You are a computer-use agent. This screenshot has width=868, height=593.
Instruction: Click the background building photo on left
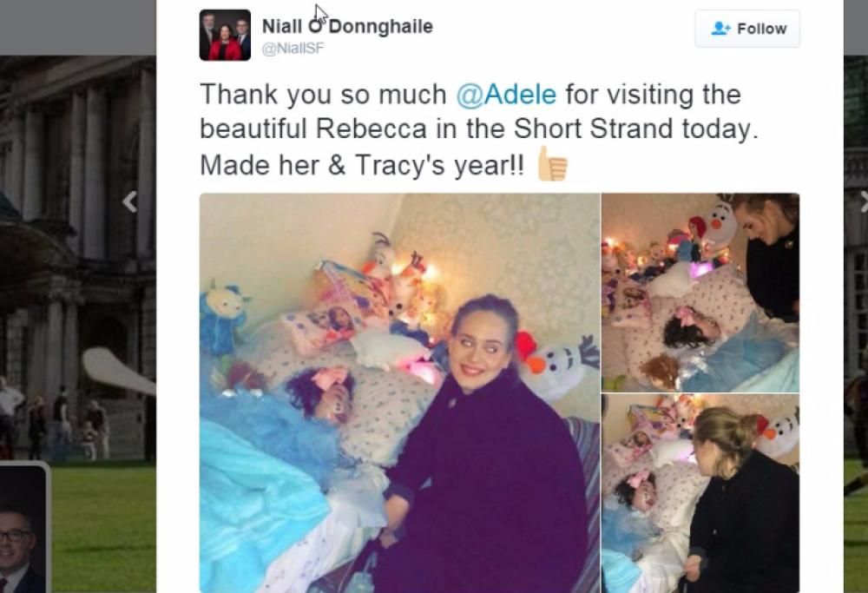[77, 258]
